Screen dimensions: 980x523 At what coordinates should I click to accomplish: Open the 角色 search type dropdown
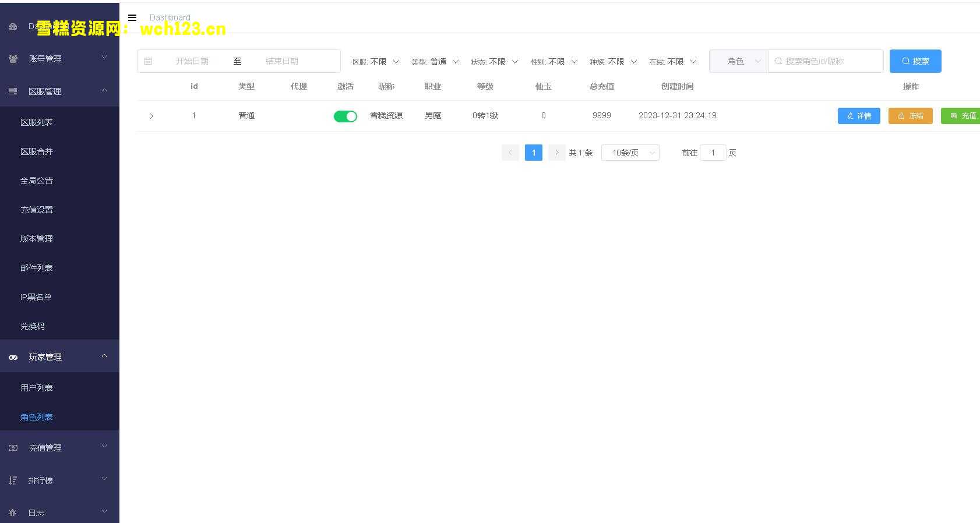[x=739, y=61]
